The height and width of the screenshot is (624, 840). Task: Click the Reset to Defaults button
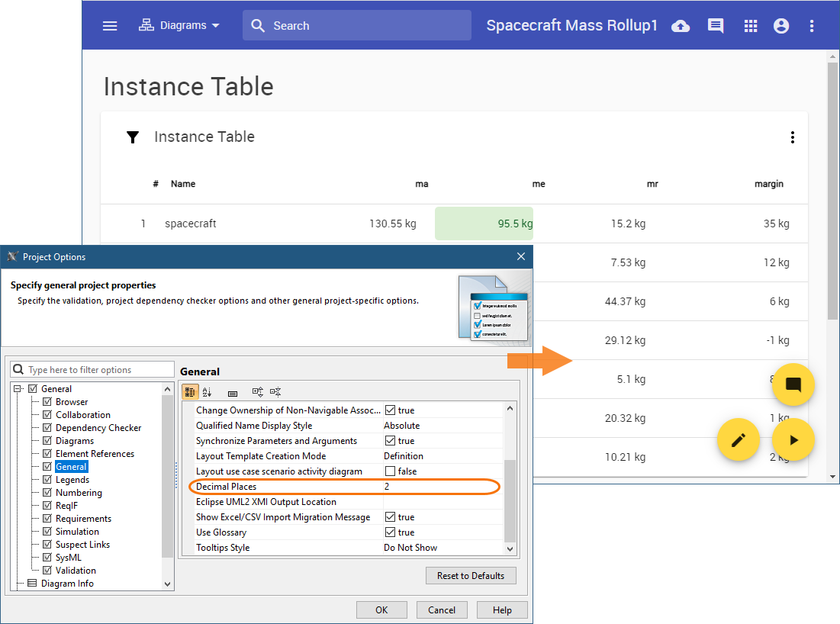tap(471, 576)
